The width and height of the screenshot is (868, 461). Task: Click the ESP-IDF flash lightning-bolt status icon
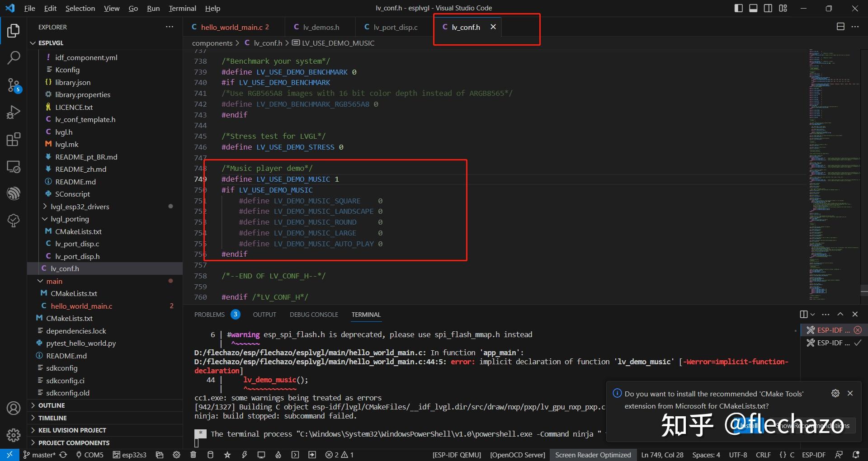(x=245, y=455)
